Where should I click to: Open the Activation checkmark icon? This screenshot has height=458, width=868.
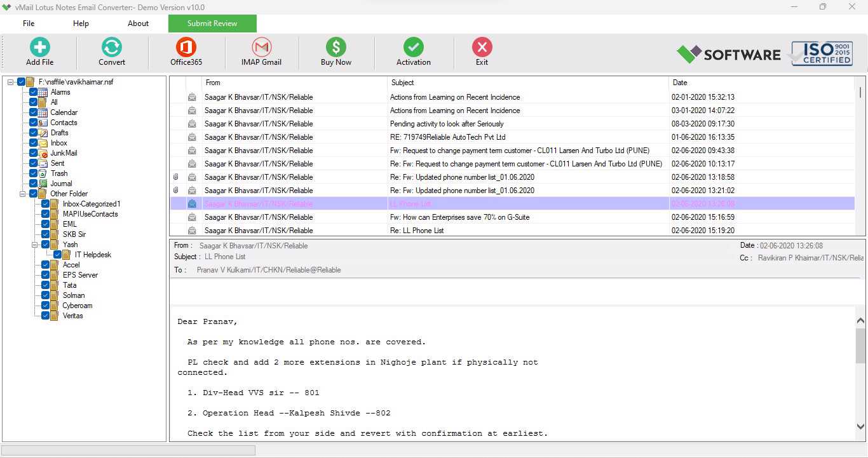(x=414, y=47)
